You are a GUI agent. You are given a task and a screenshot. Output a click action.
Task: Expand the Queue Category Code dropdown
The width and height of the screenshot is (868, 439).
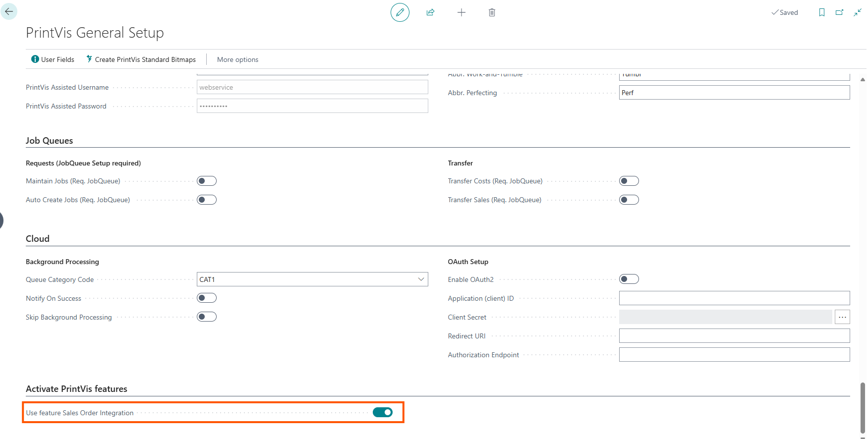pos(421,279)
